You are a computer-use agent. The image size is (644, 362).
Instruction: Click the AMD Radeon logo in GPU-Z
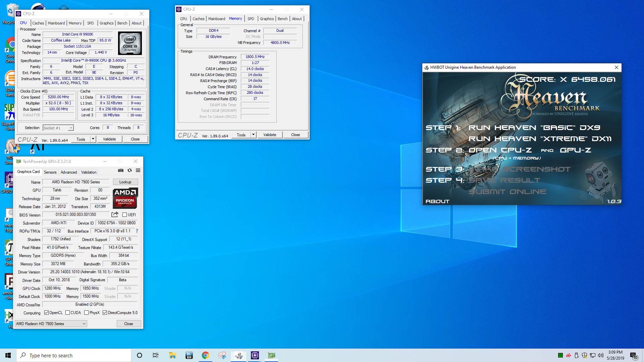coord(125,198)
